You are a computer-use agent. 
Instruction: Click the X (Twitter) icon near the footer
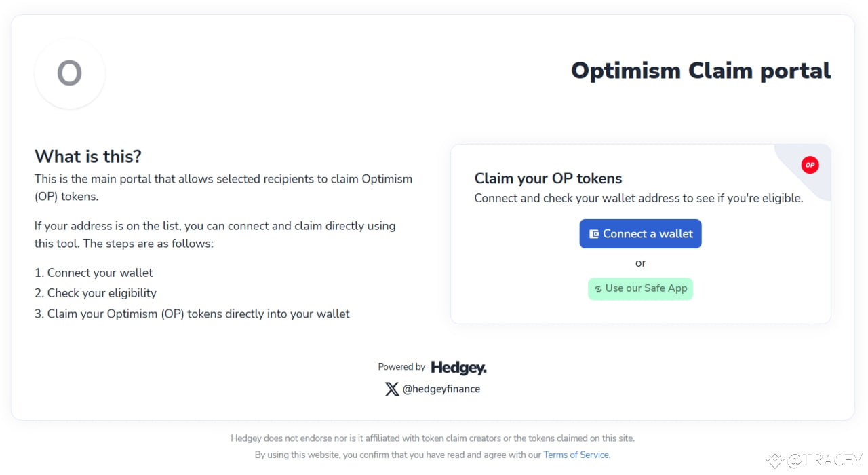pos(392,389)
